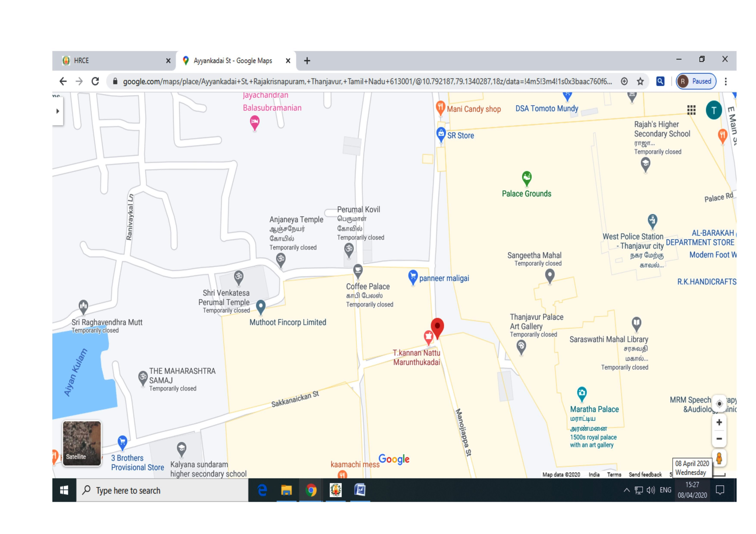Click the Windows taskbar search box
Image resolution: width=756 pixels, height=534 pixels.
162,490
